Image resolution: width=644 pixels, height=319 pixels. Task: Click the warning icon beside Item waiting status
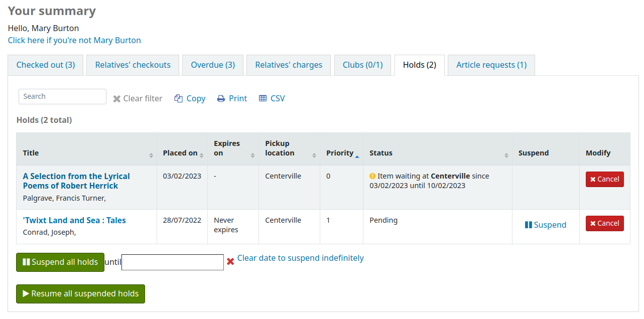372,176
